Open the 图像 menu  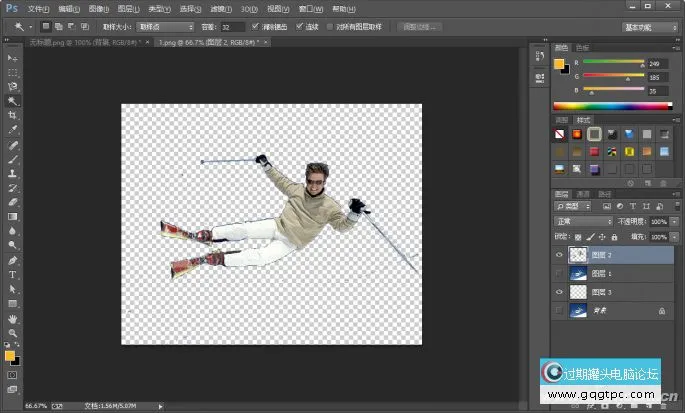96,7
